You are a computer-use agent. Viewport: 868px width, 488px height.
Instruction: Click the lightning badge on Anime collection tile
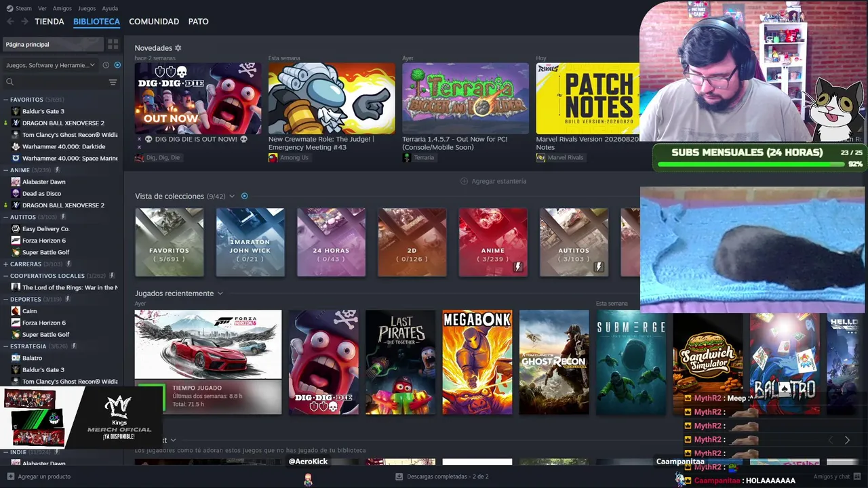(x=518, y=267)
